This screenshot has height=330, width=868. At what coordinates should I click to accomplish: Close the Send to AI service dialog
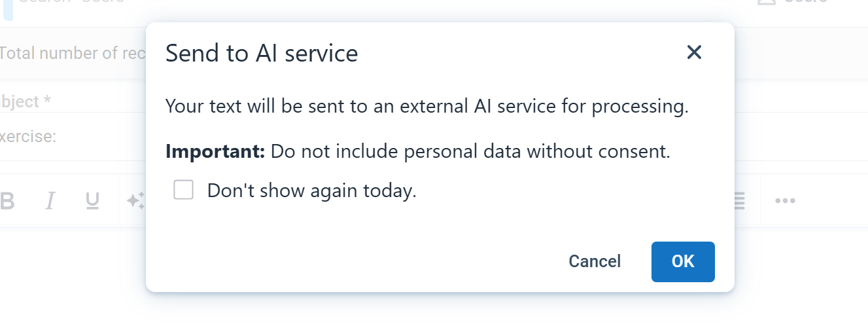coord(694,52)
